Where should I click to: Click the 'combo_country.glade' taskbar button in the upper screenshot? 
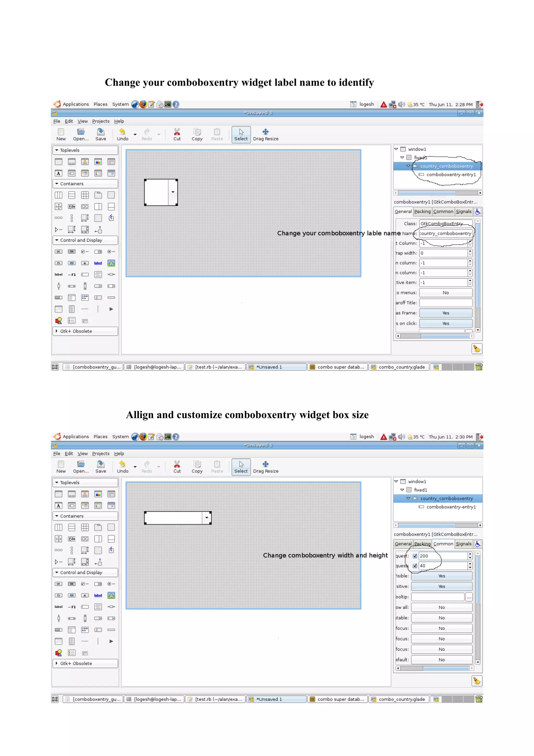[x=399, y=367]
